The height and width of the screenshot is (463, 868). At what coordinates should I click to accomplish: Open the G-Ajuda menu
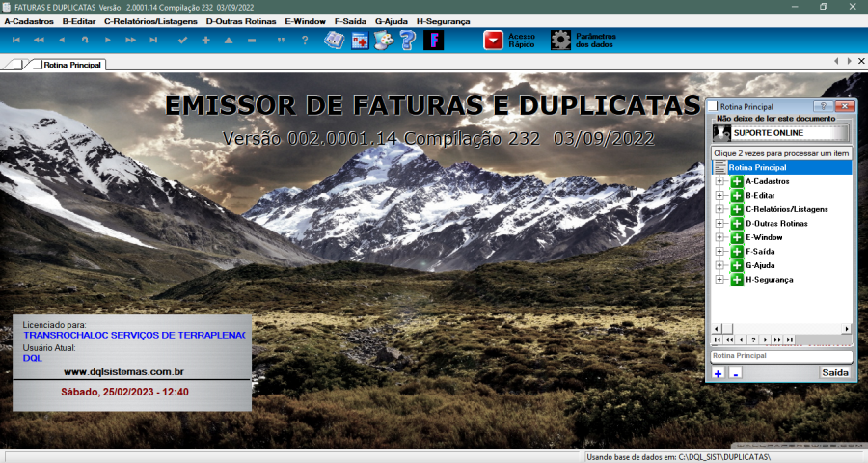click(x=391, y=20)
